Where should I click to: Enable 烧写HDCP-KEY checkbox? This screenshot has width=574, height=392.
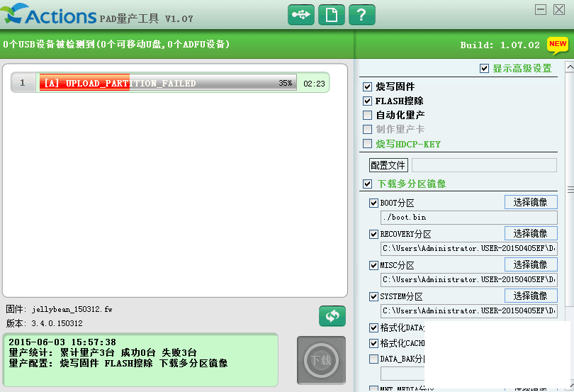367,144
